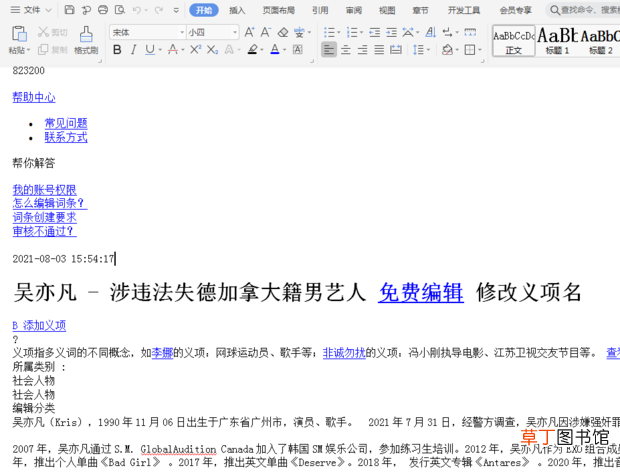Click the 常见问题 link
The image size is (620, 472).
[x=66, y=123]
